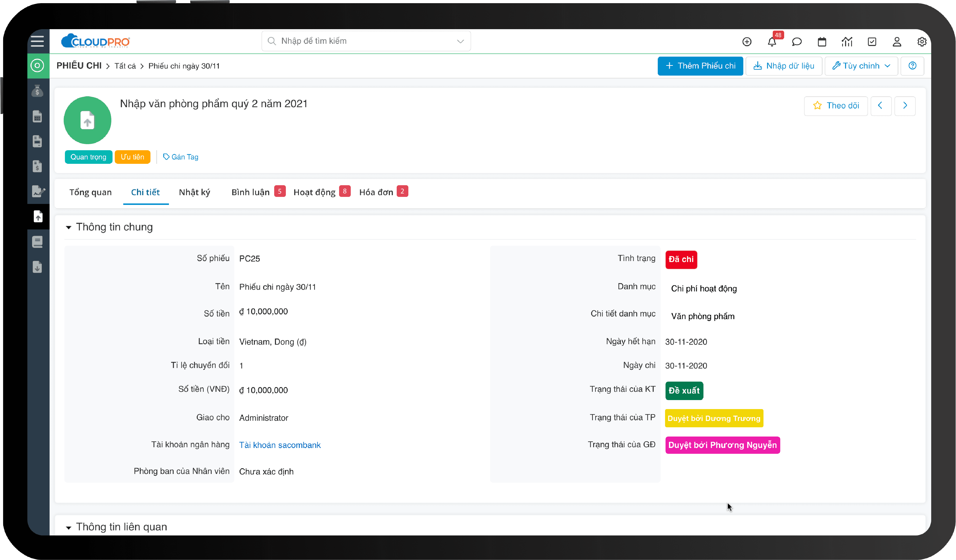Click the Thêm Phiếu chi button

700,66
